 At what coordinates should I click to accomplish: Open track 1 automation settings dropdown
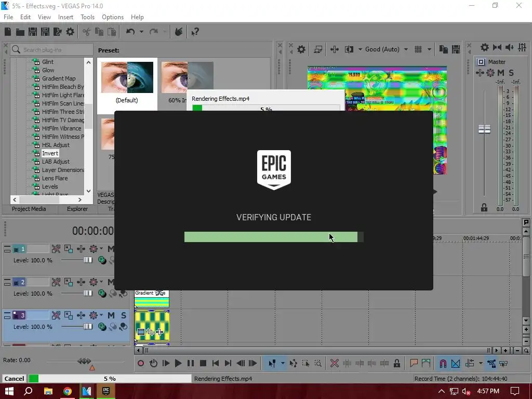(x=101, y=249)
